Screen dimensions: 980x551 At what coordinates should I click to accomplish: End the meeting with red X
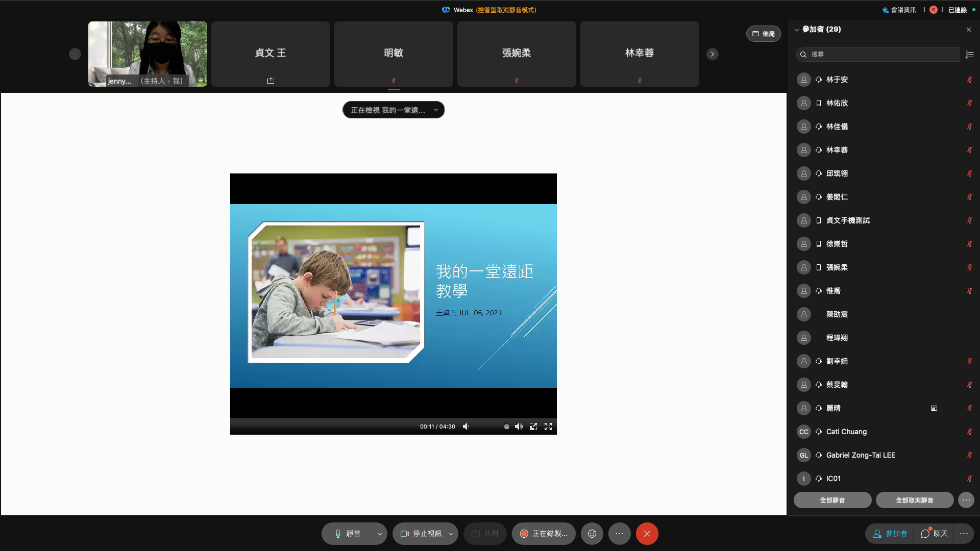[647, 534]
